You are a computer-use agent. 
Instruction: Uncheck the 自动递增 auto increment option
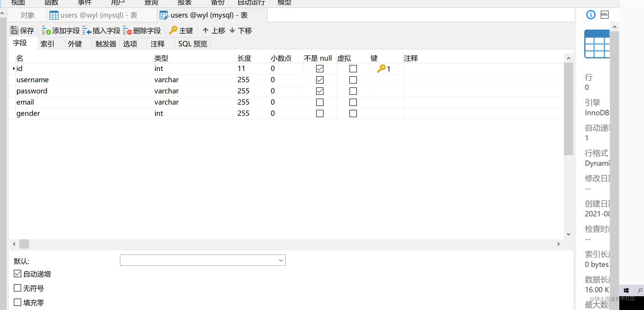pyautogui.click(x=18, y=274)
